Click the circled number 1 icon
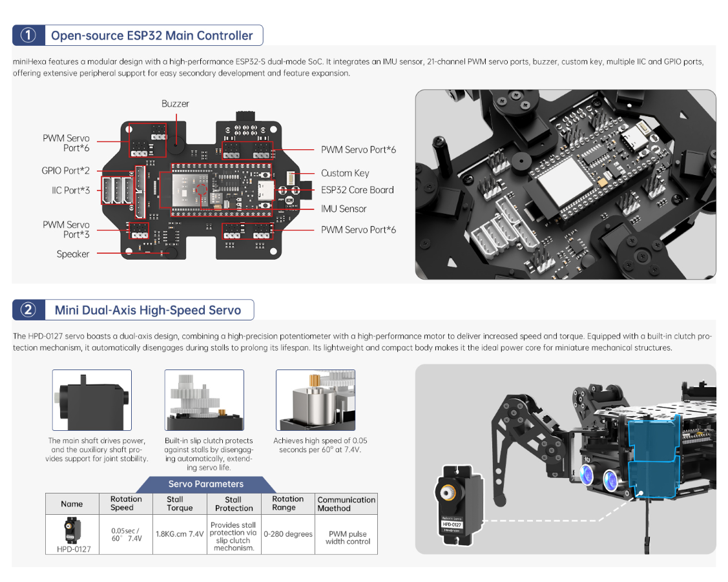 click(28, 36)
